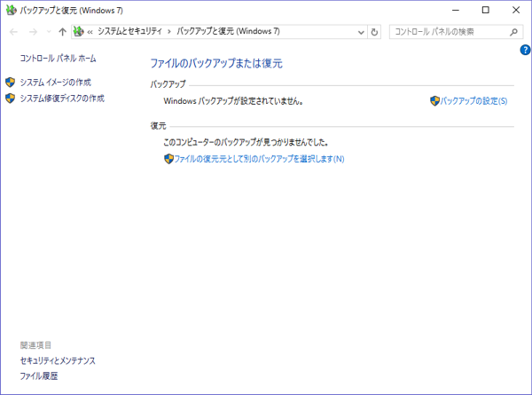The image size is (532, 395).
Task: Click the 復元 section header
Action: coord(159,126)
